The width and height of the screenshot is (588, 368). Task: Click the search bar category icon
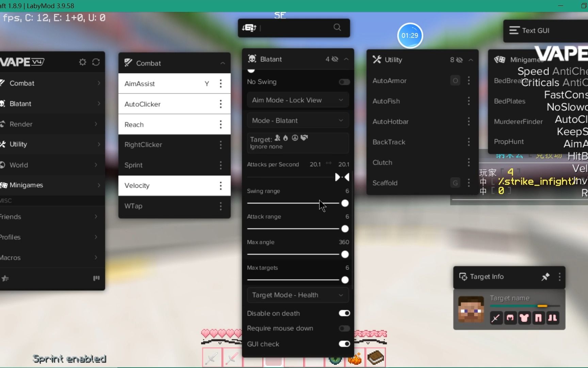pyautogui.click(x=249, y=28)
